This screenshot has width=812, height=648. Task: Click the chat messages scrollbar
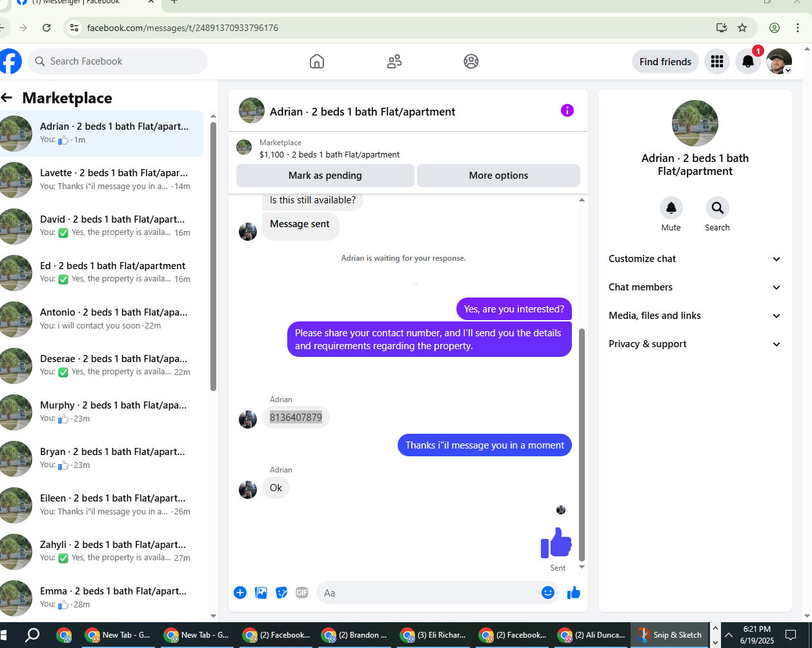click(x=582, y=445)
